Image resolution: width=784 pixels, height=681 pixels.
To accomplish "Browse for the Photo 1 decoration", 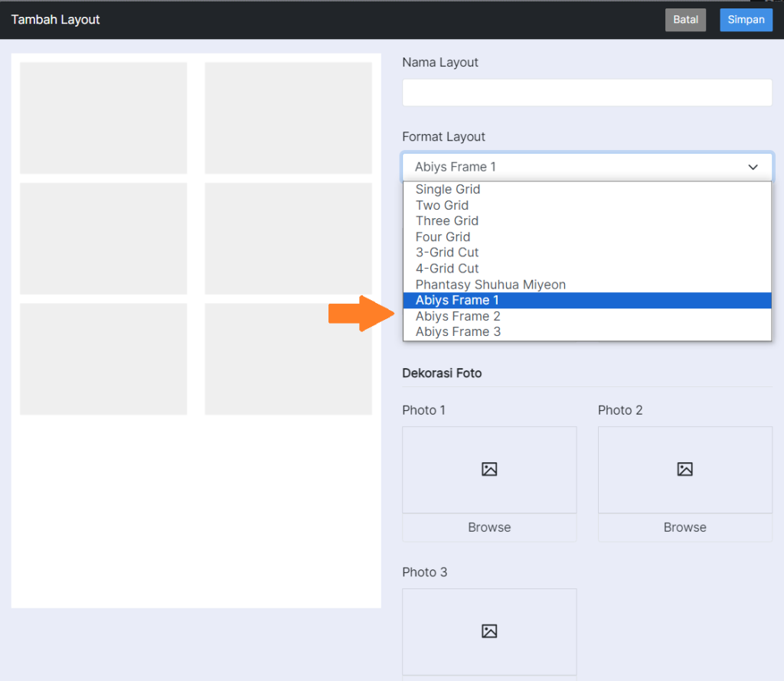I will pos(489,527).
